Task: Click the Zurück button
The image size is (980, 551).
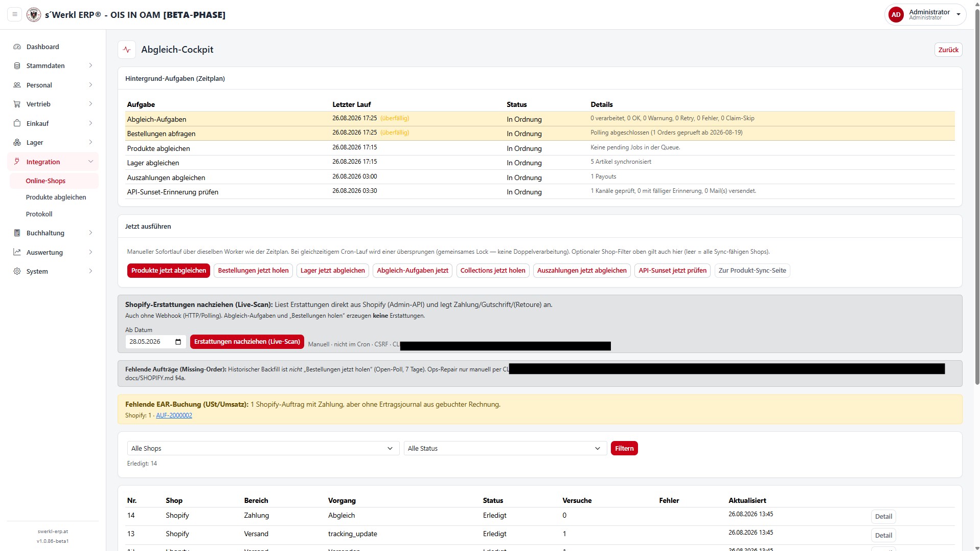Action: tap(948, 50)
